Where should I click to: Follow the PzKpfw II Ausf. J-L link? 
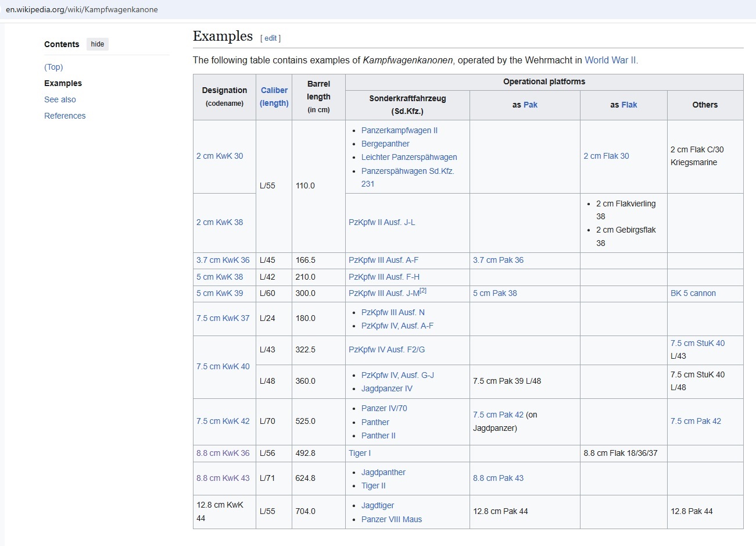point(382,222)
